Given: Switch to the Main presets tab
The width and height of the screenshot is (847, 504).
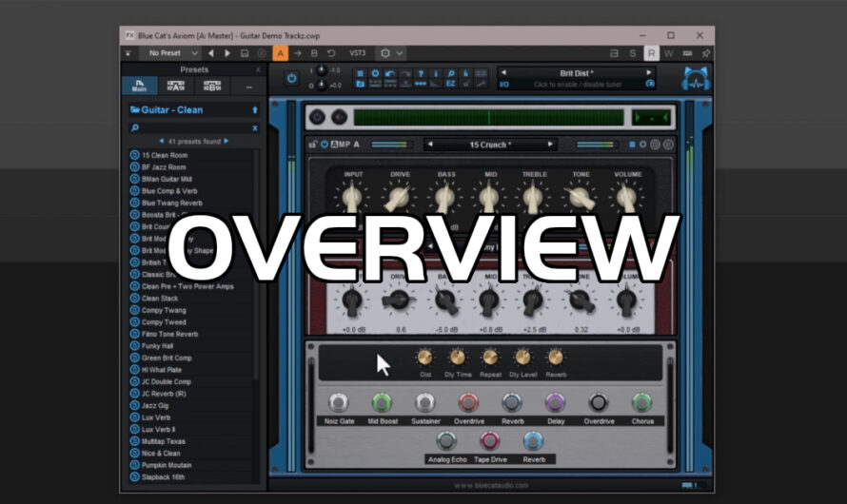Looking at the screenshot, I should click(x=140, y=87).
